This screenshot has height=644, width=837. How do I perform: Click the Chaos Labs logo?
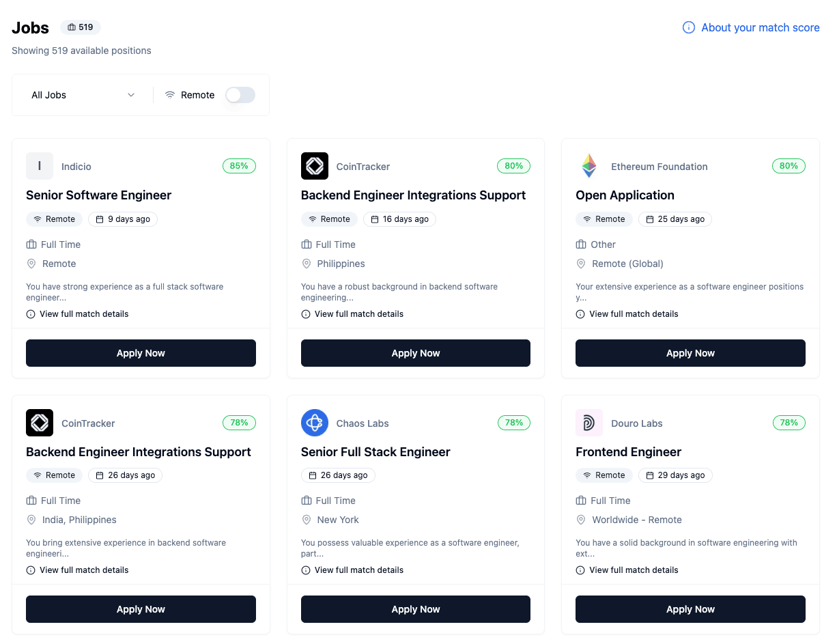click(x=315, y=423)
